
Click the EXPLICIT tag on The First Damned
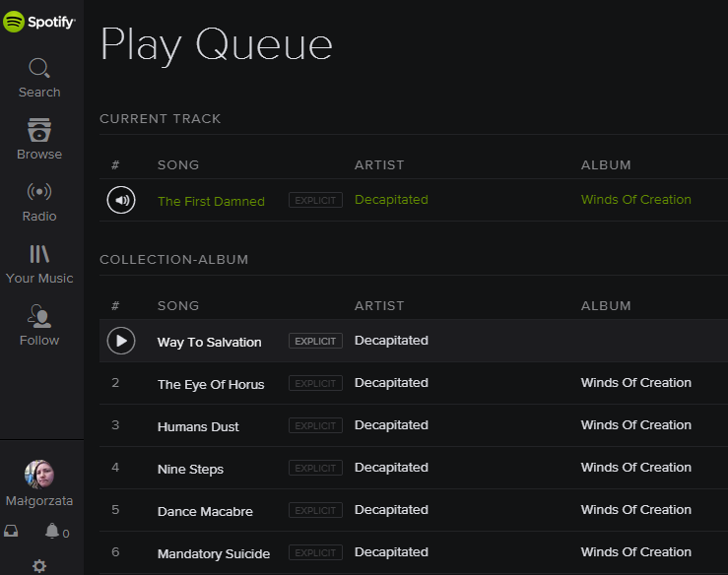(315, 200)
